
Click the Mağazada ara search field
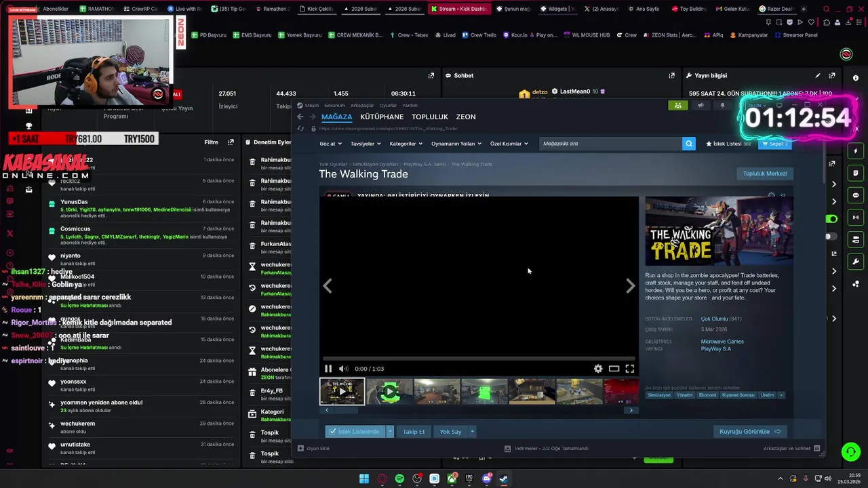610,144
